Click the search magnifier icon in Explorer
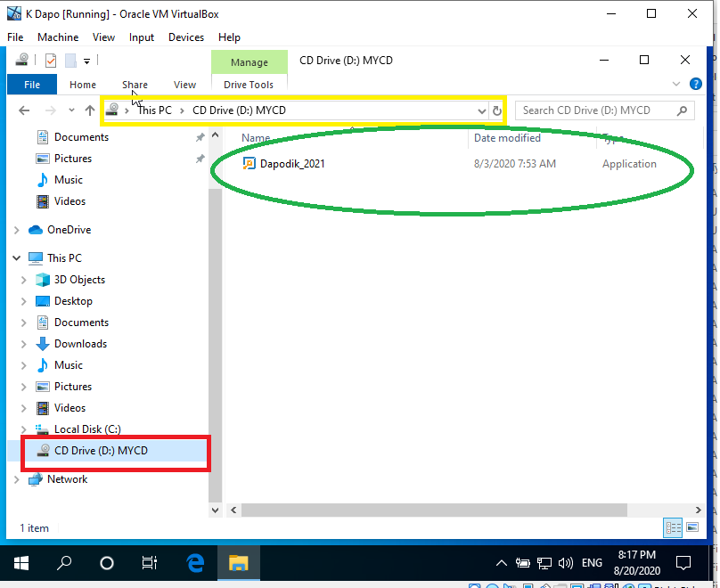 (x=683, y=110)
